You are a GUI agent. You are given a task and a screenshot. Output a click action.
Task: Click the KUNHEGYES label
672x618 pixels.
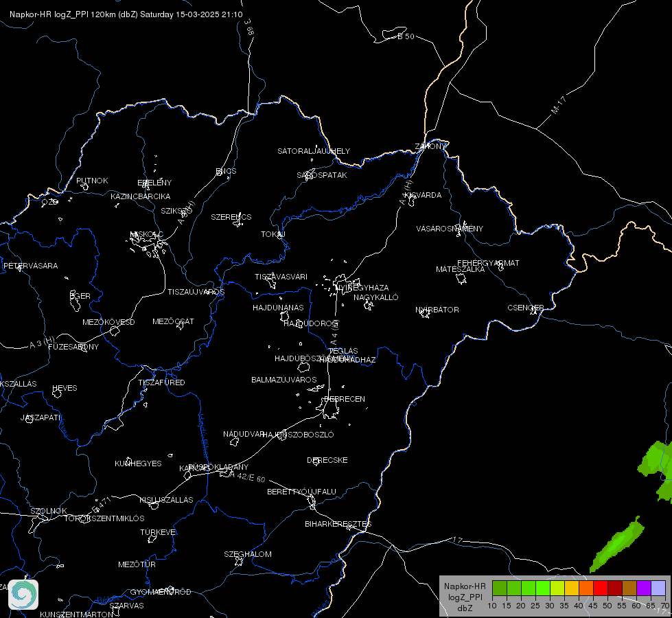click(x=138, y=463)
